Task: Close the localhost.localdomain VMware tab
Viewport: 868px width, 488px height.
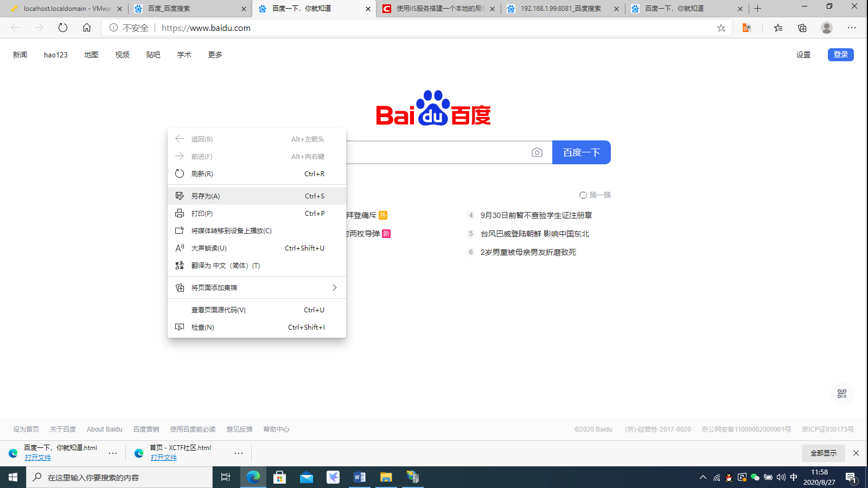Action: (119, 9)
